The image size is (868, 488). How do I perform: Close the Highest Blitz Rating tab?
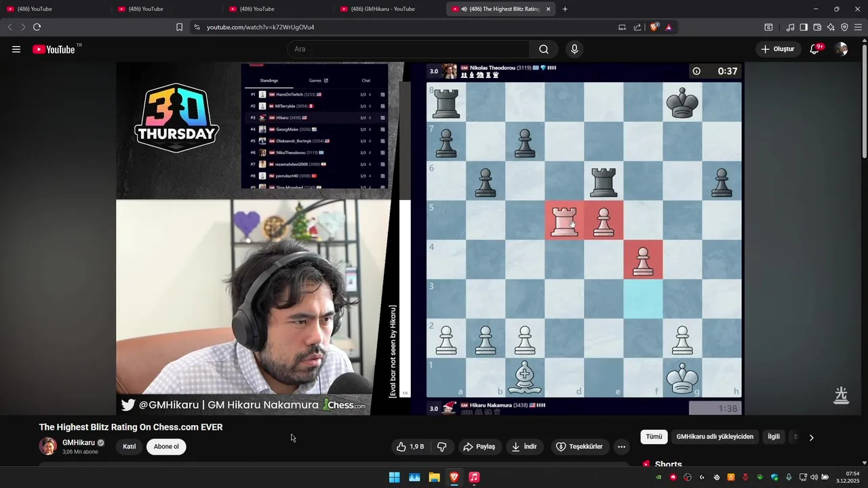(549, 9)
